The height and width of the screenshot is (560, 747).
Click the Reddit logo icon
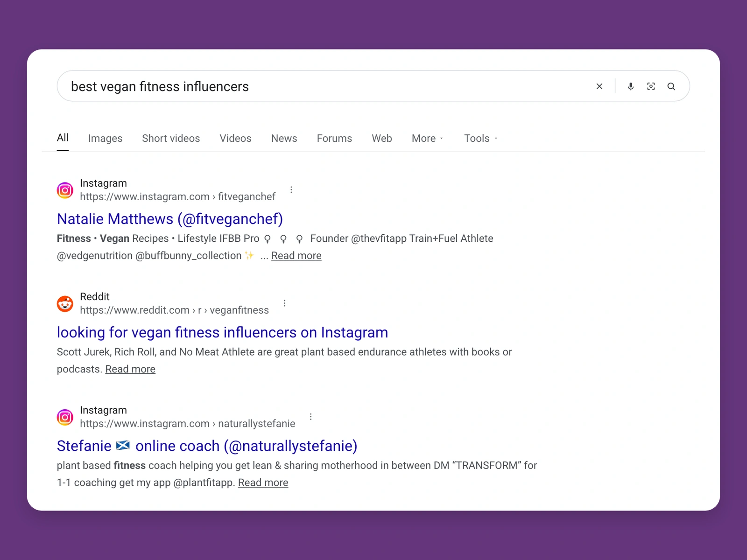pyautogui.click(x=65, y=304)
